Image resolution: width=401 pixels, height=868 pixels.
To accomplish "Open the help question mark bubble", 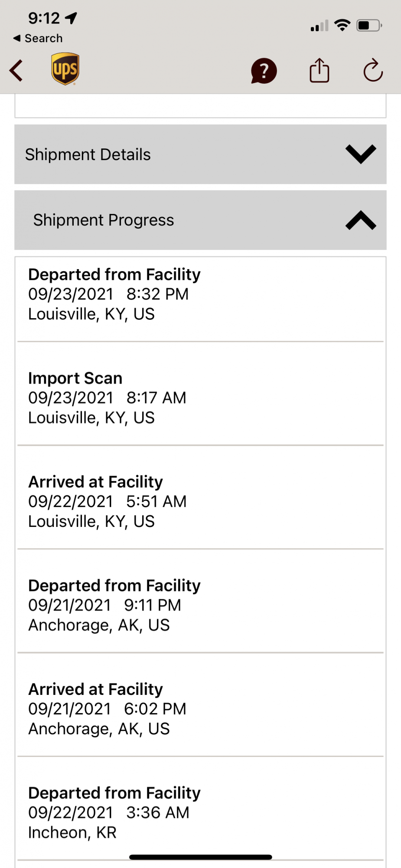I will (x=264, y=71).
